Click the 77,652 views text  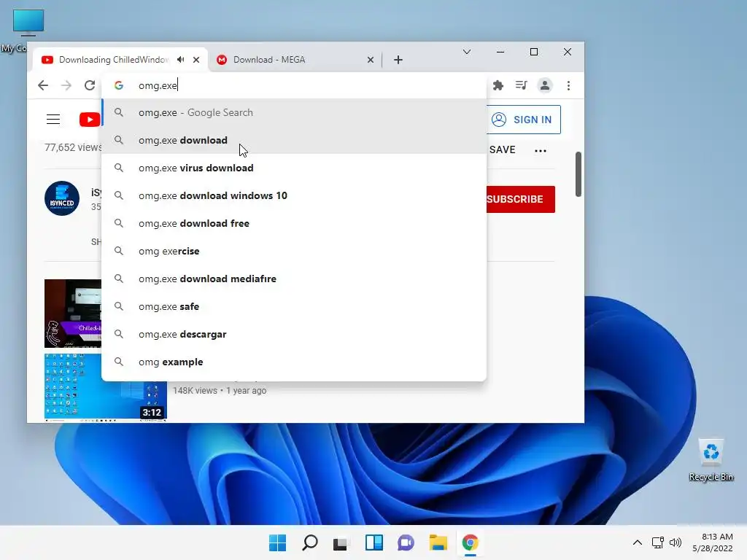pyautogui.click(x=73, y=147)
